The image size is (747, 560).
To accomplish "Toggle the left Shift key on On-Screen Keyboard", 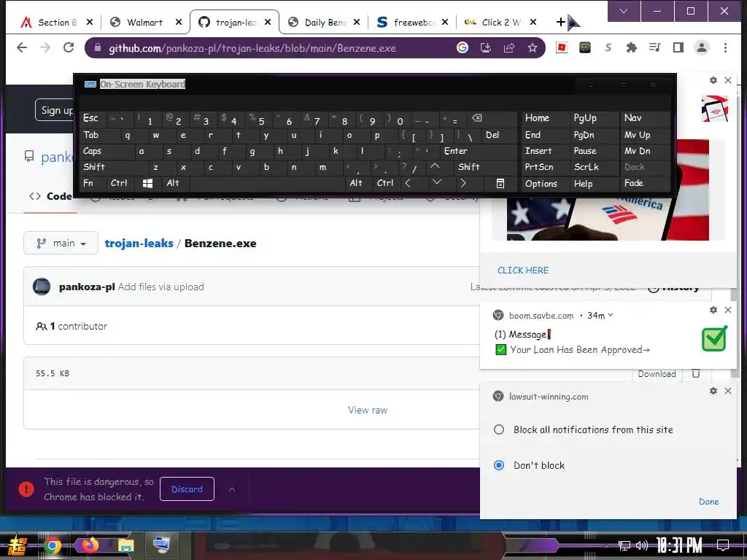I will click(114, 167).
